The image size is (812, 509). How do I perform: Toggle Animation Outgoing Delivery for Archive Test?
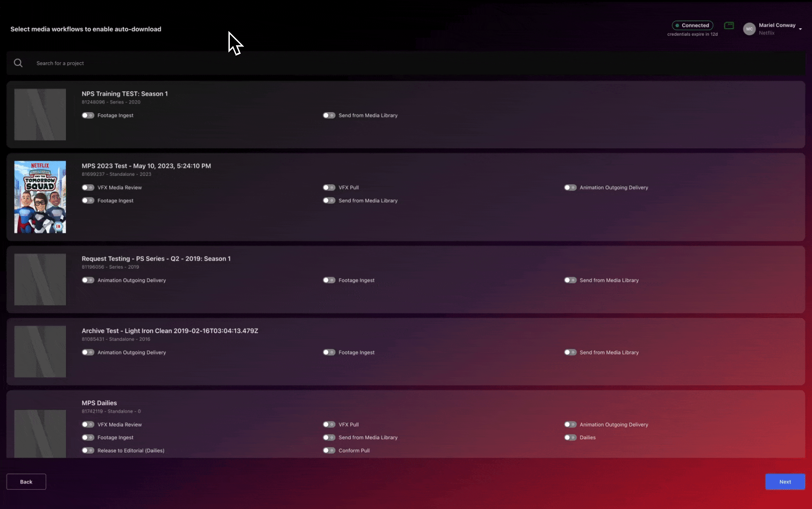point(88,352)
